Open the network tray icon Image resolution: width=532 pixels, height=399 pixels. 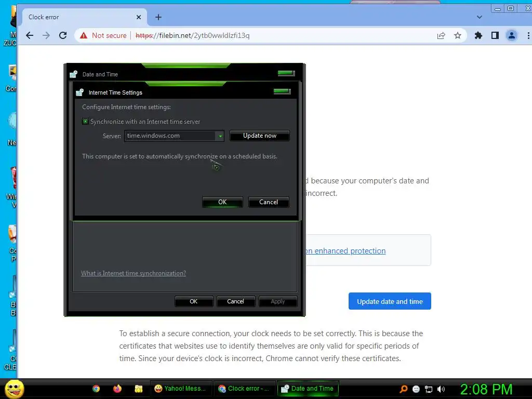(x=429, y=390)
